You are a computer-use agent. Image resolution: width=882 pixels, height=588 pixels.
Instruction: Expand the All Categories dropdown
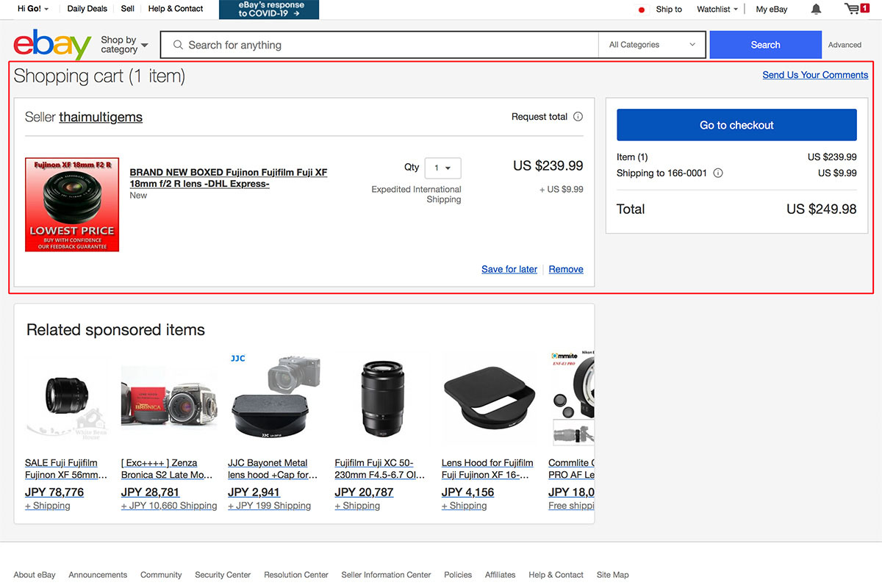(652, 45)
